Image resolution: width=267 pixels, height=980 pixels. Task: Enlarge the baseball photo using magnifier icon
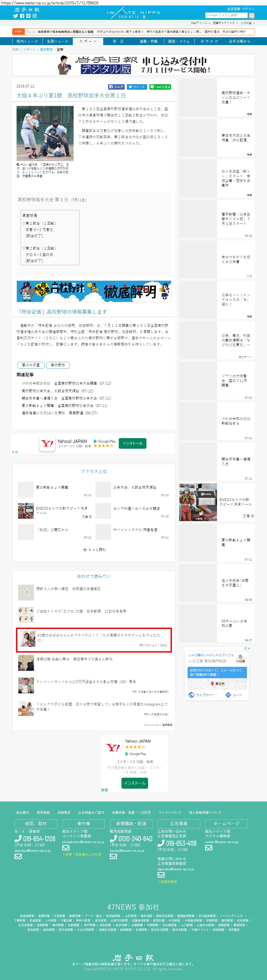click(x=18, y=164)
